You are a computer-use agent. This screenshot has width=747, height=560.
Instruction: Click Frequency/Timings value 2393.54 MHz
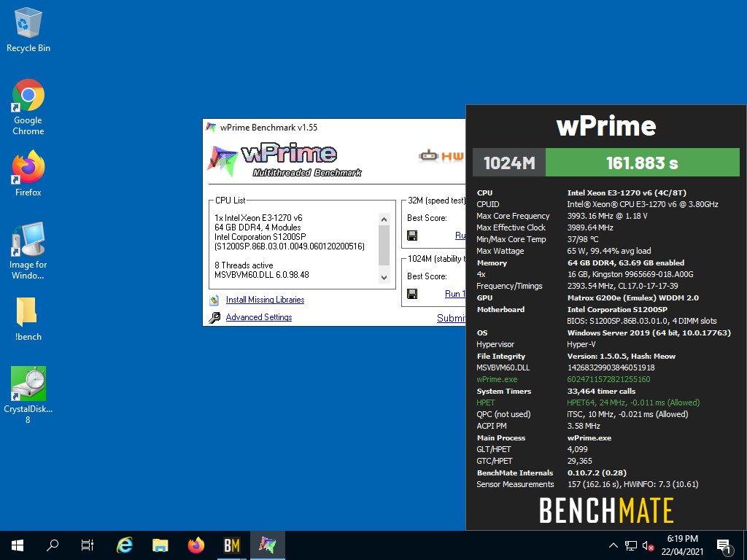click(x=623, y=286)
